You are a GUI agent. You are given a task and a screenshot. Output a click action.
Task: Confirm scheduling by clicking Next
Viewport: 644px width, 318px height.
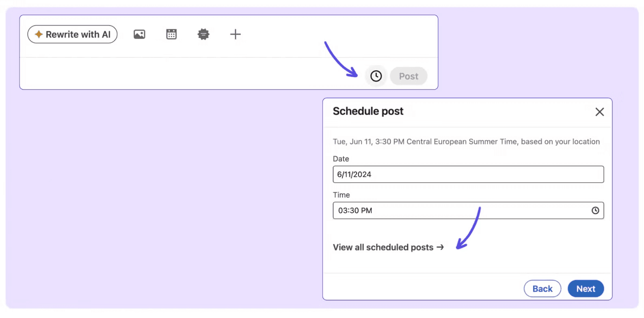[586, 288]
